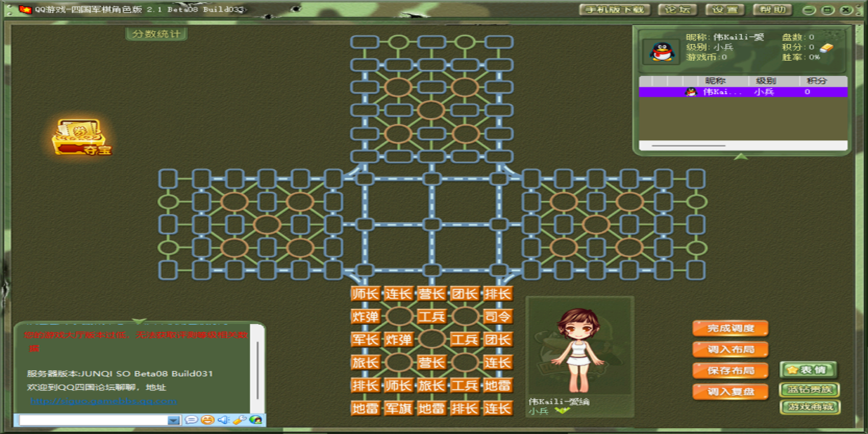Open the 蓝钻贵族 button
This screenshot has width=868, height=434.
[x=810, y=389]
